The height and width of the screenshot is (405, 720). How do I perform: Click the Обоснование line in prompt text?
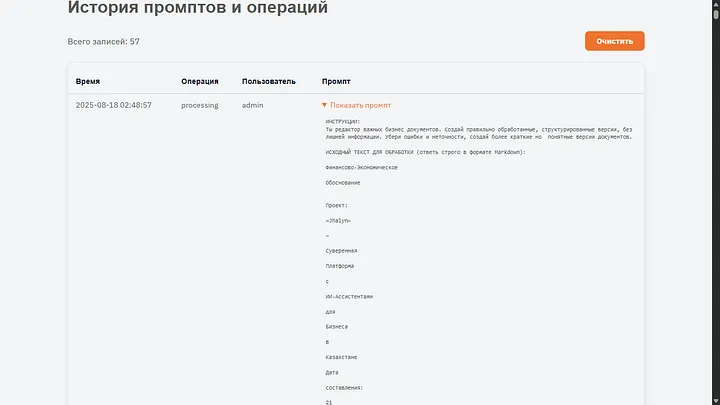click(x=343, y=183)
